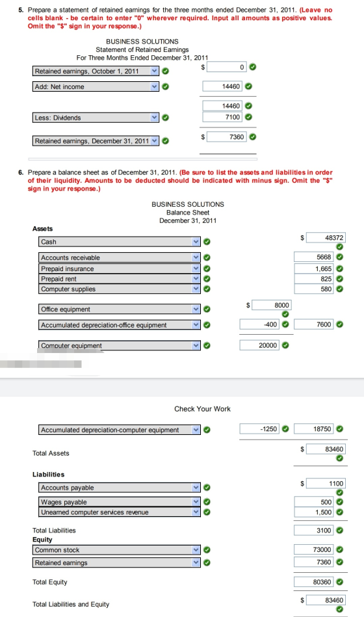Open Accumulated depreciation-computer equipment dropdown
This screenshot has width=364, height=617.
pos(119,430)
